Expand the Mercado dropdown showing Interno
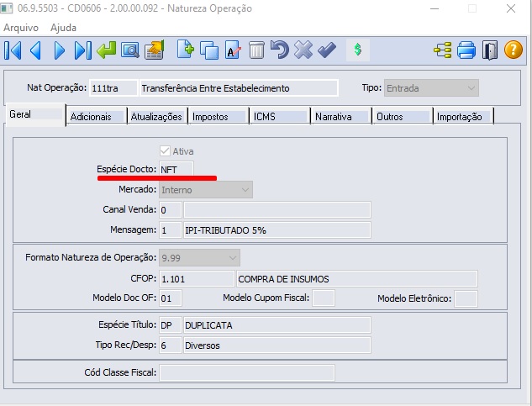The image size is (532, 406). coord(206,190)
